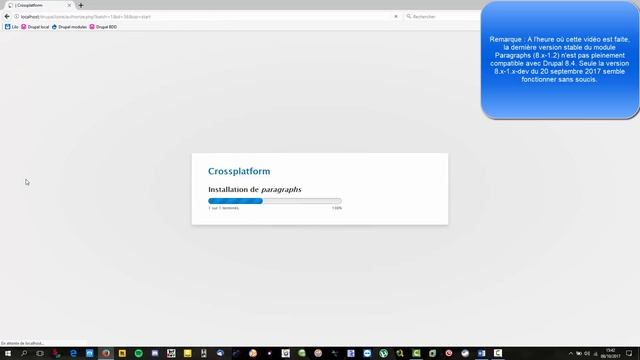Open Task View on the taskbar
Screen dimensions: 640x360
point(40,353)
